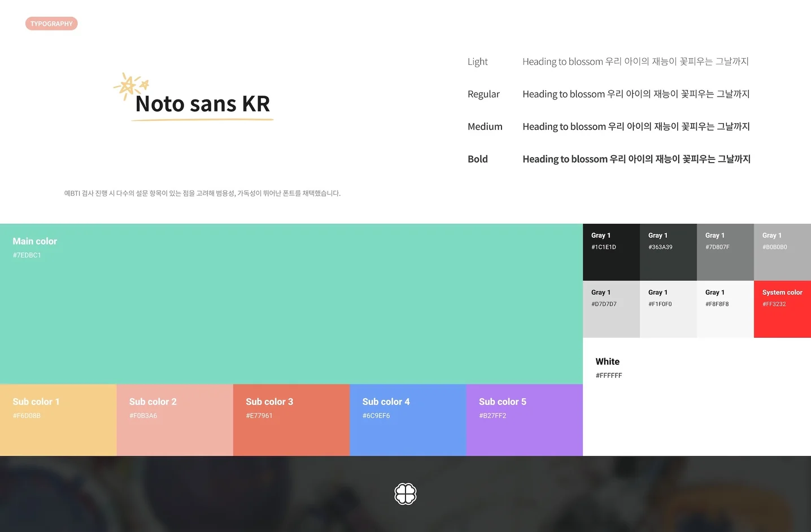
Task: Select the gray swatch #363A39
Action: pyautogui.click(x=668, y=252)
